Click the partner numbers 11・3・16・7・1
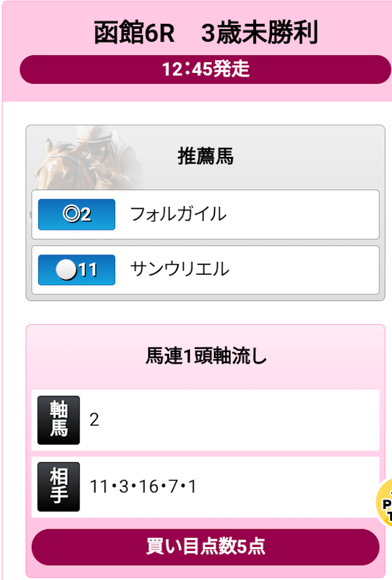 pos(143,486)
